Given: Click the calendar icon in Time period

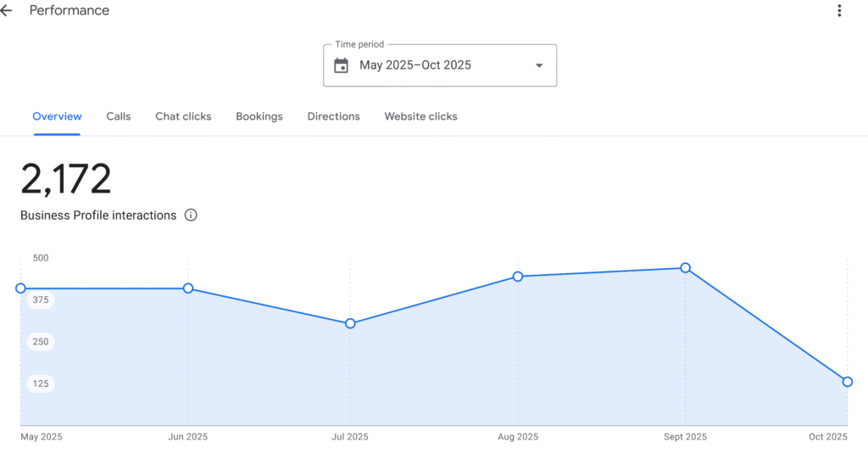Looking at the screenshot, I should [341, 65].
